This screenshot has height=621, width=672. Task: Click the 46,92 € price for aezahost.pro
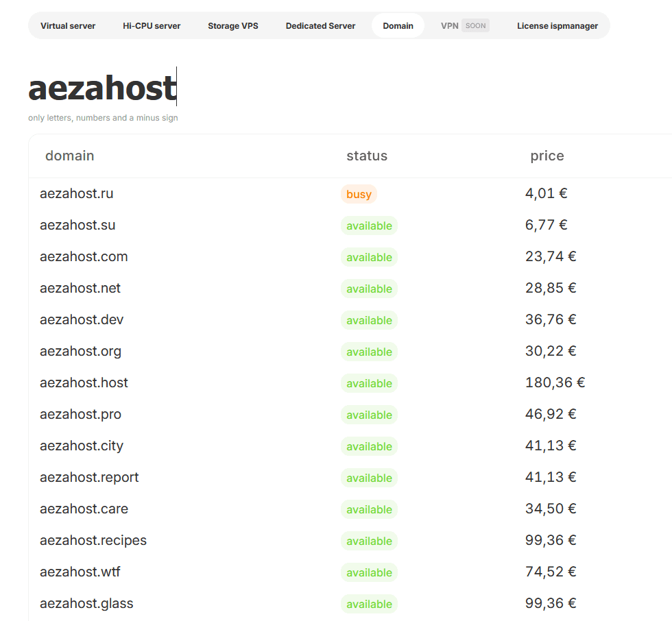coord(550,415)
